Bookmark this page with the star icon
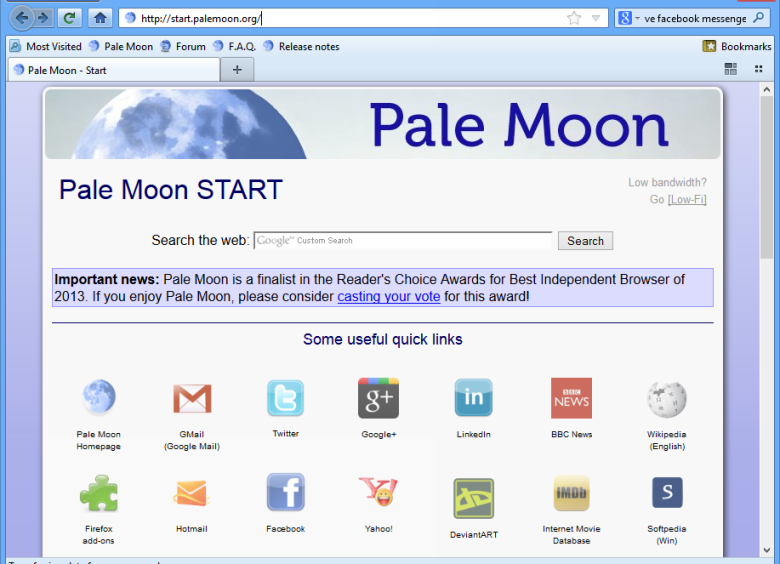 point(574,18)
